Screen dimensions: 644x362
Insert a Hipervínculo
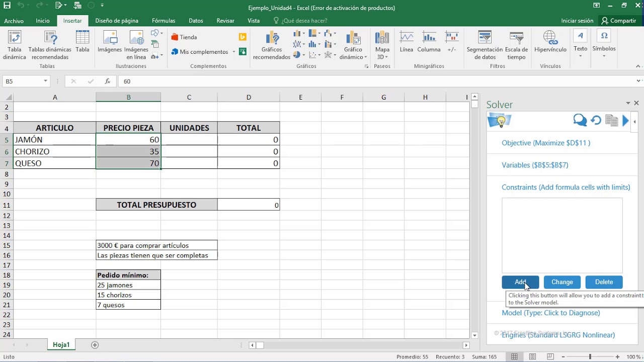(550, 42)
